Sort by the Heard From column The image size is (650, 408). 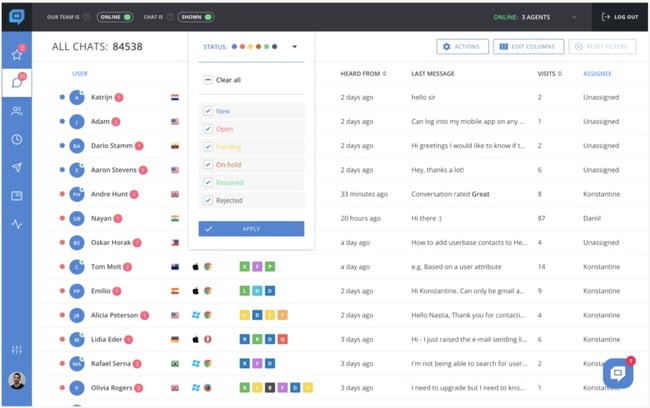click(361, 73)
